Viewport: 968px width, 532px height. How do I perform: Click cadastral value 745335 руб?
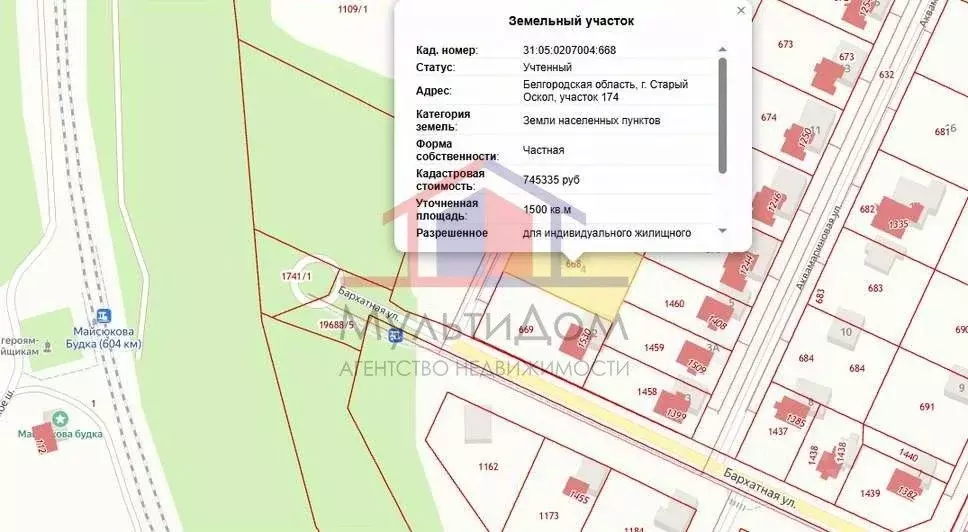pos(551,180)
